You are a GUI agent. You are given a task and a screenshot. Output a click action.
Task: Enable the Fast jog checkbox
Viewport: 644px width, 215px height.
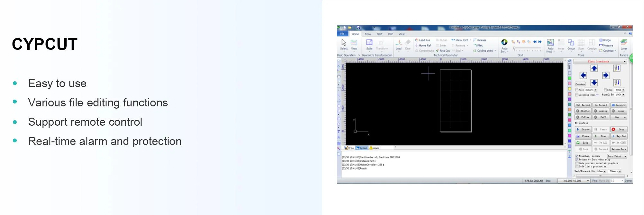pyautogui.click(x=577, y=90)
